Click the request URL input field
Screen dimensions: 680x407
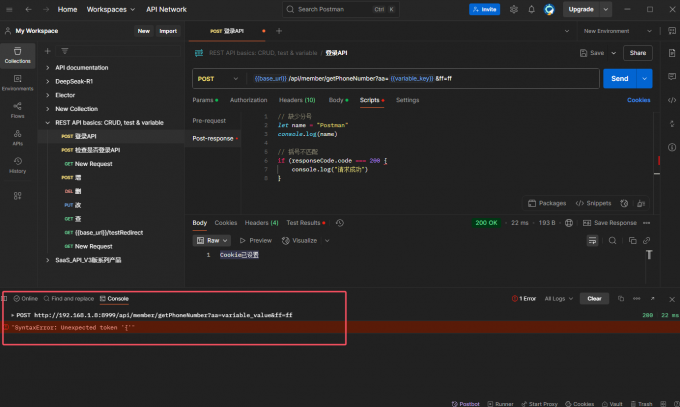[423, 79]
